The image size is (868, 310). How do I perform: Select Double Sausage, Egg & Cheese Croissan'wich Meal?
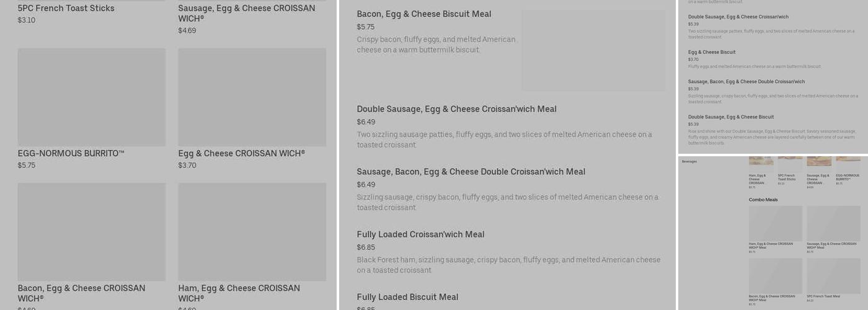click(x=456, y=109)
